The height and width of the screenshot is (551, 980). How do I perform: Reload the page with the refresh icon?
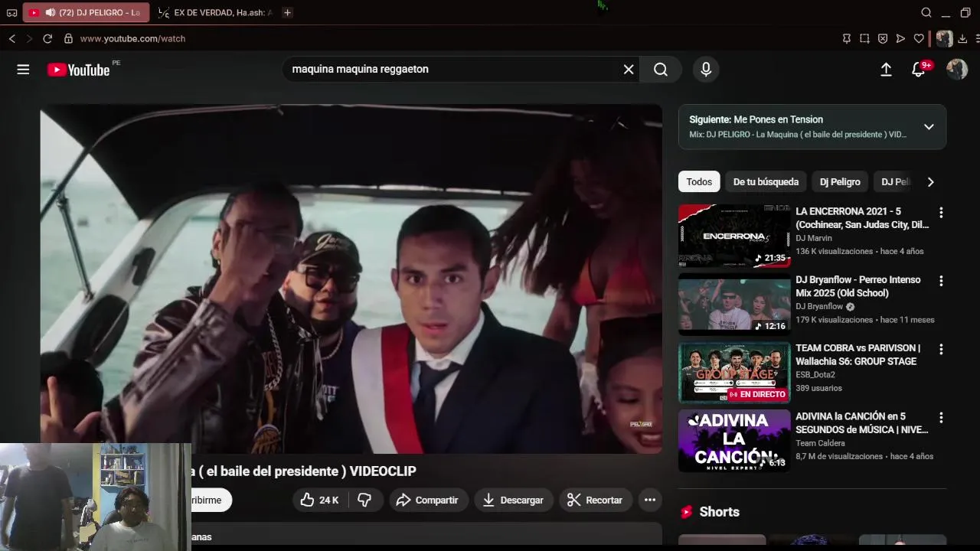coord(47,38)
